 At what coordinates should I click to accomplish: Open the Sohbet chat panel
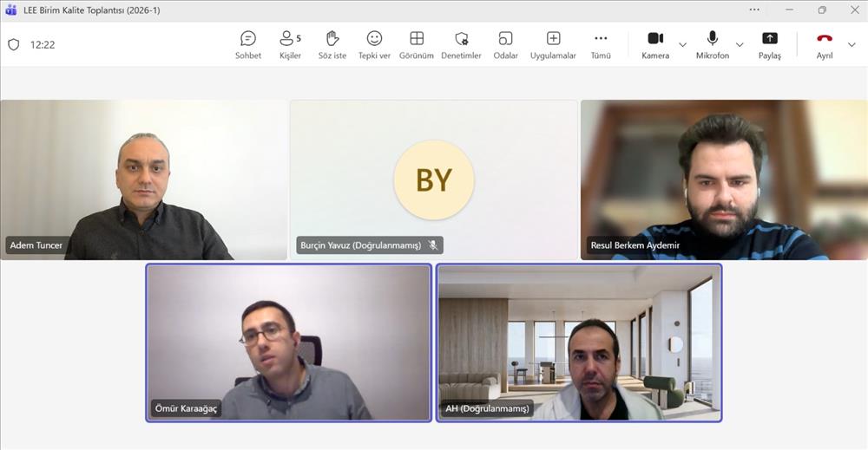click(x=247, y=44)
